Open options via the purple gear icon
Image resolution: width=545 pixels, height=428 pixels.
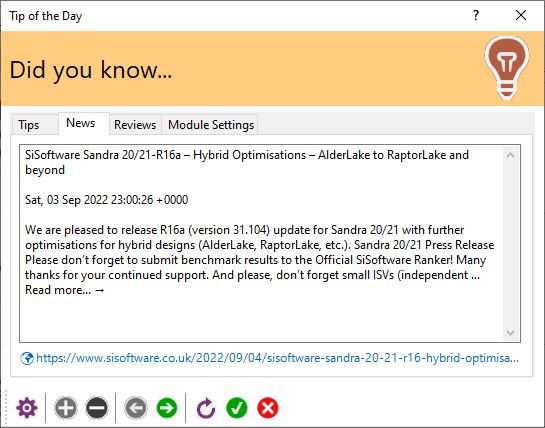(27, 407)
